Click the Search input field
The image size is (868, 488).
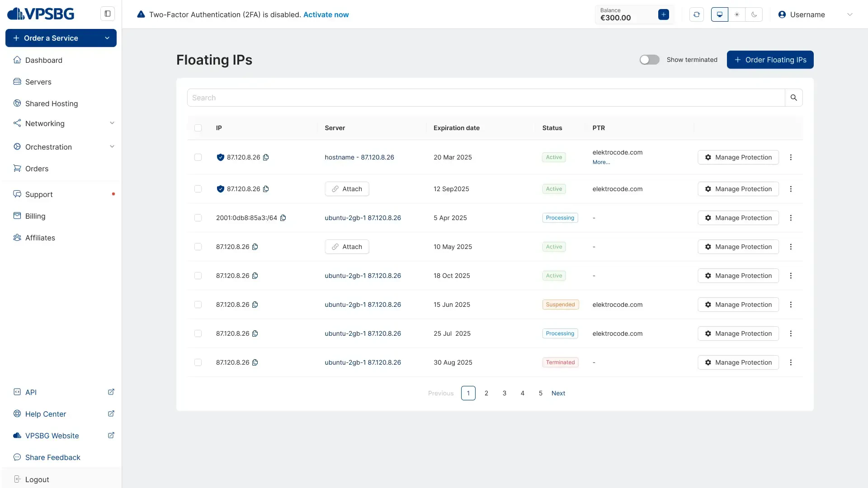point(486,98)
